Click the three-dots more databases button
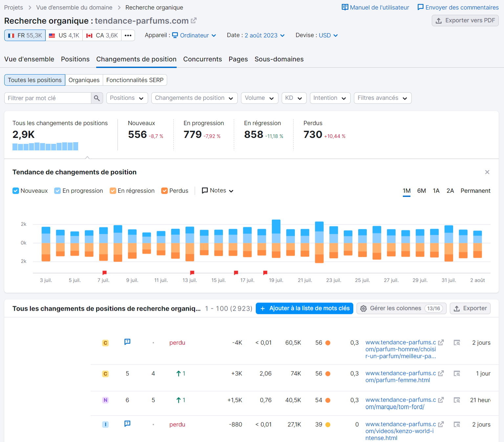Screen dimensions: 504x442 pos(128,35)
